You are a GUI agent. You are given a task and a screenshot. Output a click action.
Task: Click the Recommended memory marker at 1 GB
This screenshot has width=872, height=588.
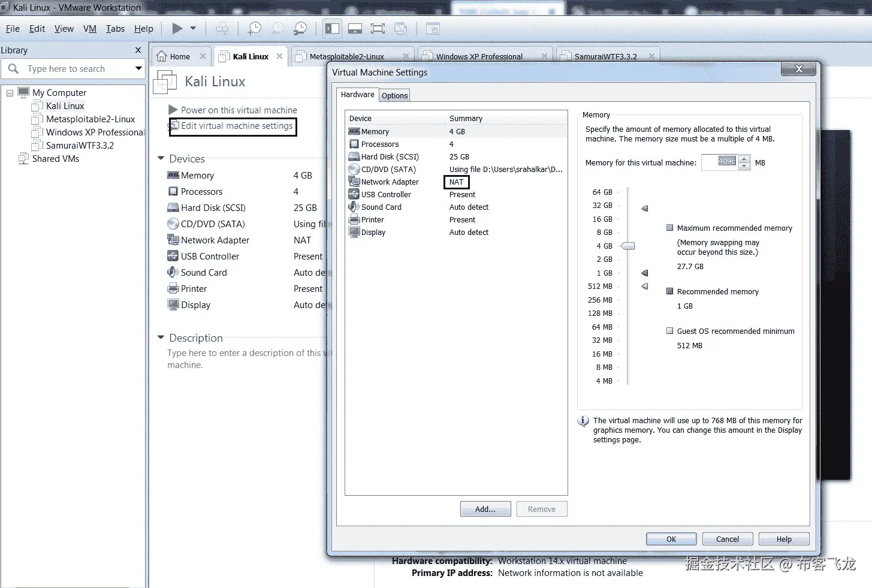(645, 273)
